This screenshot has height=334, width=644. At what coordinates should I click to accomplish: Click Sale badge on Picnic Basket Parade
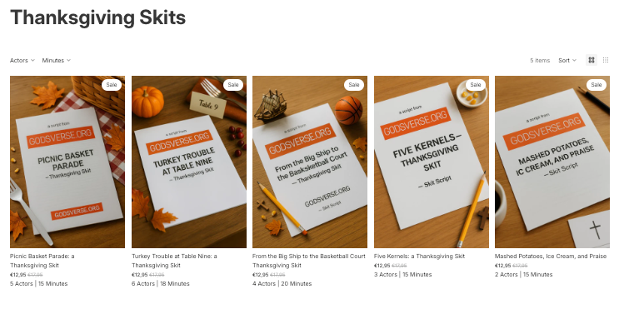click(x=112, y=85)
